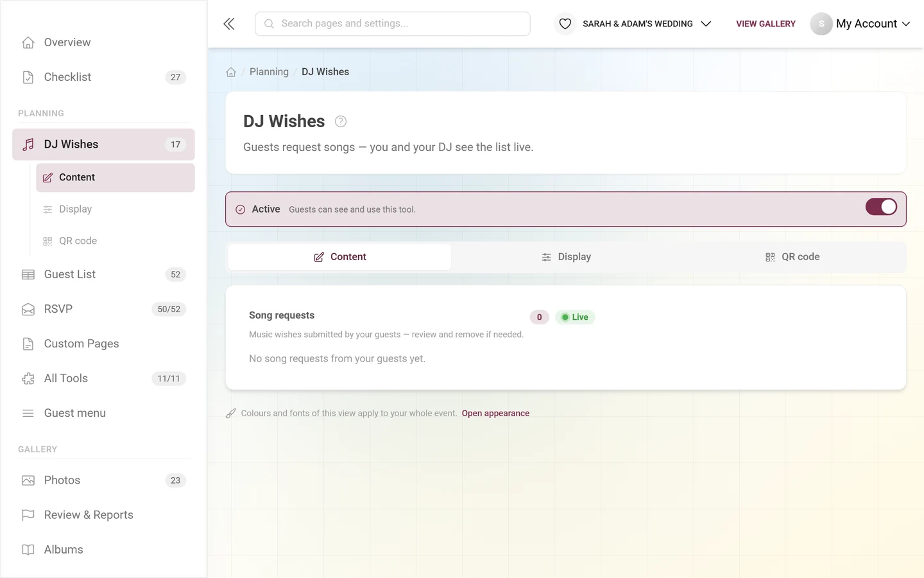Image resolution: width=924 pixels, height=578 pixels.
Task: Expand the Sarah & Adam's Wedding dropdown
Action: pos(647,24)
